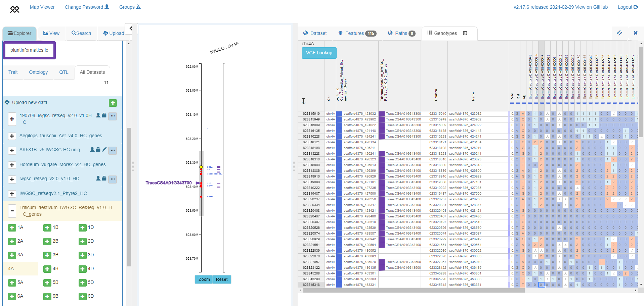Image resolution: width=644 pixels, height=306 pixels.
Task: Open the Paths 0 tab
Action: pyautogui.click(x=401, y=33)
